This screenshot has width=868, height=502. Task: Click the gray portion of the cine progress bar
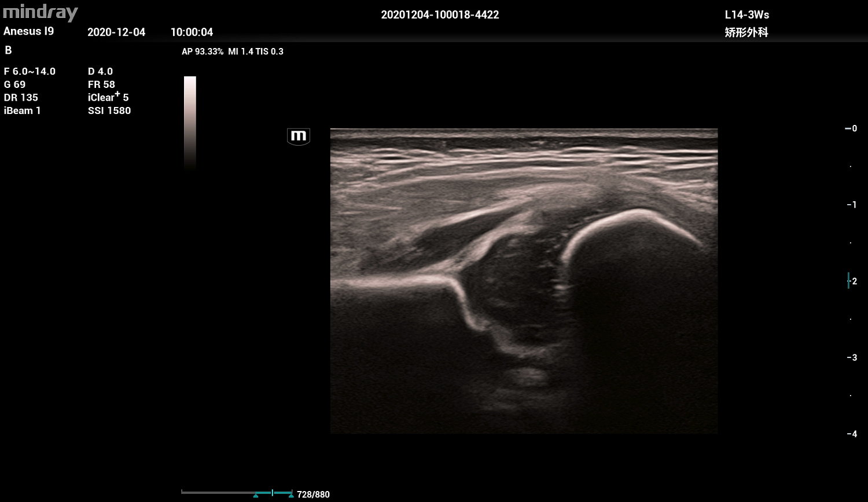click(x=218, y=493)
